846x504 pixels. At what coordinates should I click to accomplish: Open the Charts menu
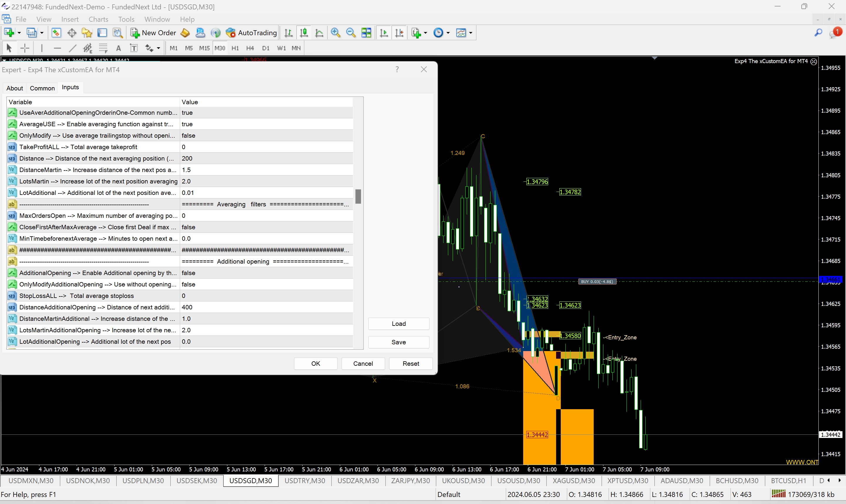click(x=98, y=19)
